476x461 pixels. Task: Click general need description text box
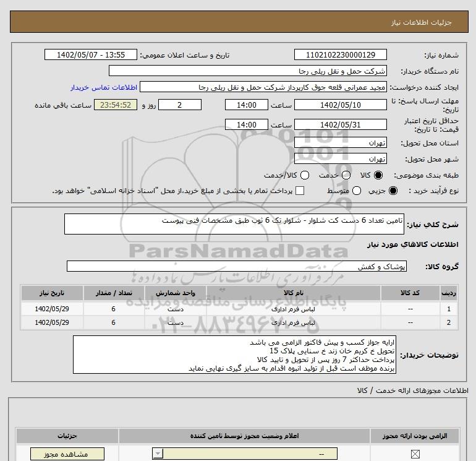(234, 224)
